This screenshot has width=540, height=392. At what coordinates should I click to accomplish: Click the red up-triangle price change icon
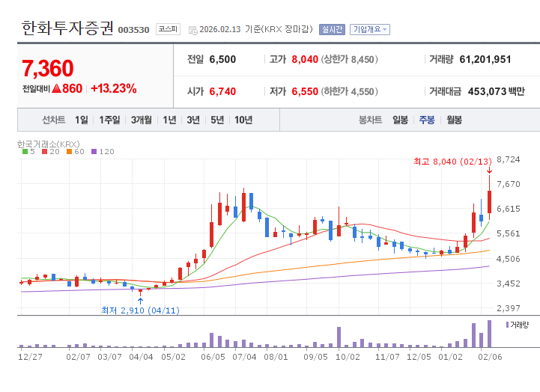56,89
